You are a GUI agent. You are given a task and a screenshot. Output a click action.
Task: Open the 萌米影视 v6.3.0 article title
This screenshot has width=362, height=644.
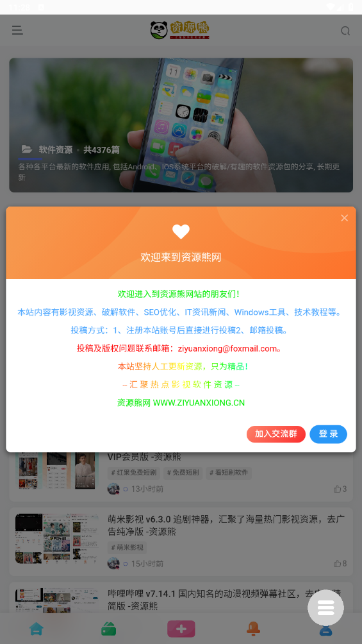coord(226,525)
